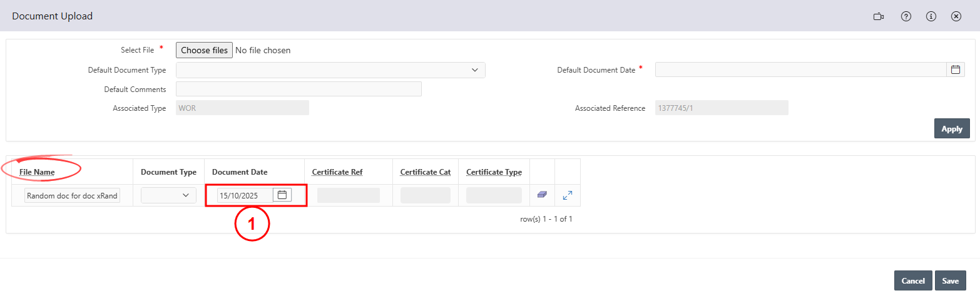Close the Document Upload dialog
This screenshot has height=303, width=980.
click(x=956, y=16)
